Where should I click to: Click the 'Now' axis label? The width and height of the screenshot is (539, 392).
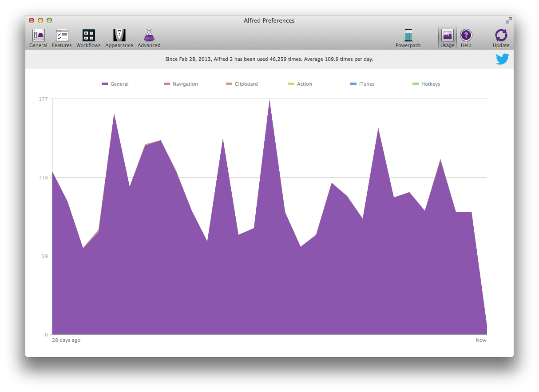click(x=481, y=340)
